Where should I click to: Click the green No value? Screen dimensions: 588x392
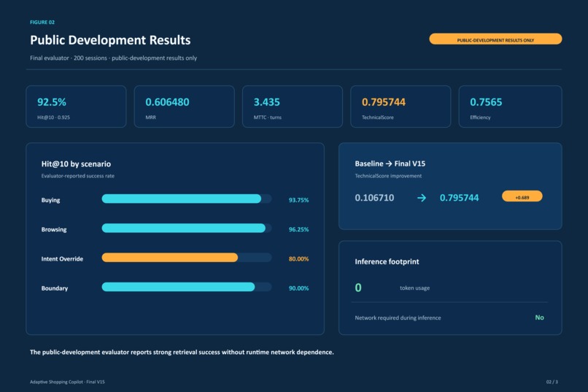click(539, 318)
